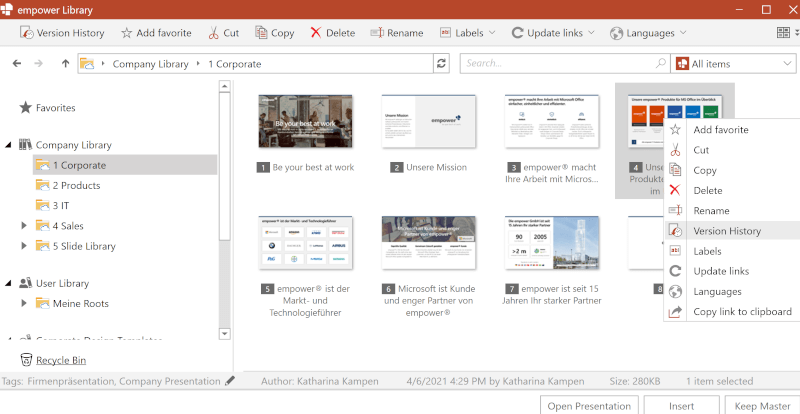800x414 pixels.
Task: Select the 2 Products folder
Action: click(x=76, y=185)
